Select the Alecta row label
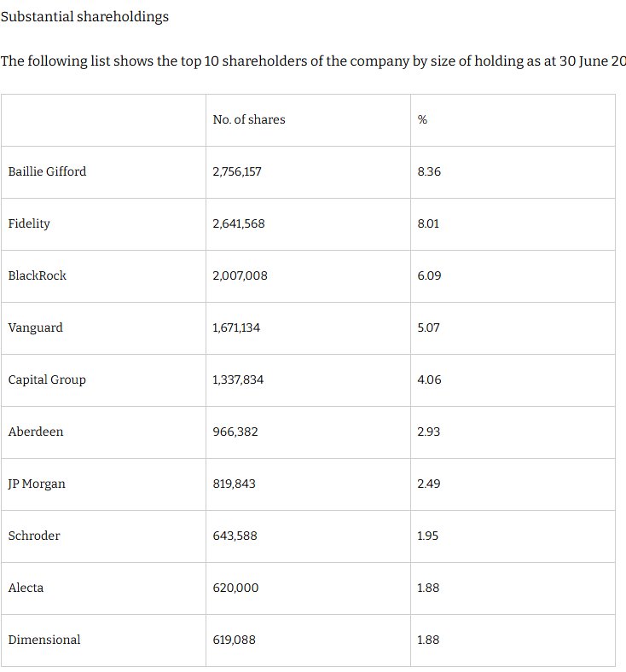The width and height of the screenshot is (626, 672). pos(26,588)
